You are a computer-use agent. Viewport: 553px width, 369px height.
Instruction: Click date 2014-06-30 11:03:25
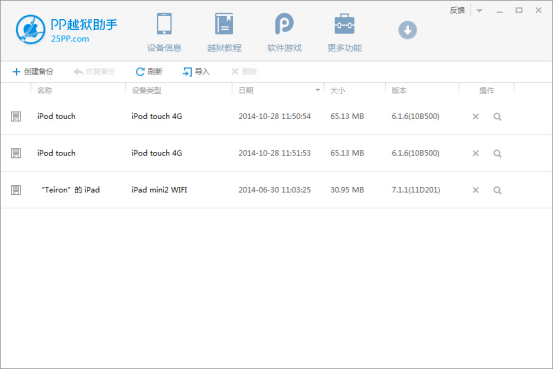coord(274,190)
